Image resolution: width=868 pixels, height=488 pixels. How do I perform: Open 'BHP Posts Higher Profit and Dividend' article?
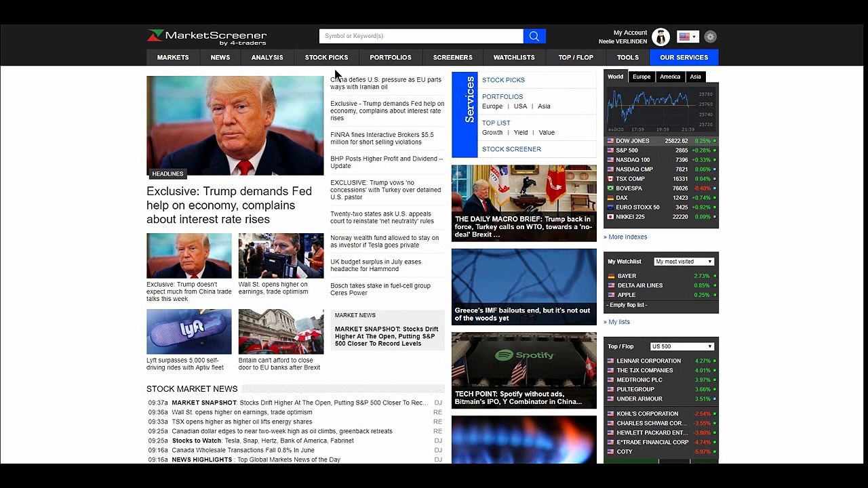(x=387, y=162)
